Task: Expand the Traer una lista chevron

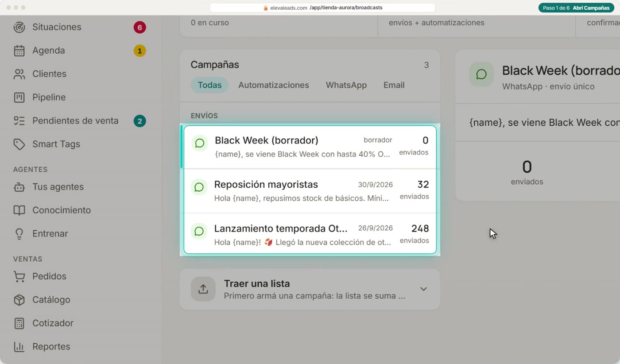Action: click(423, 289)
